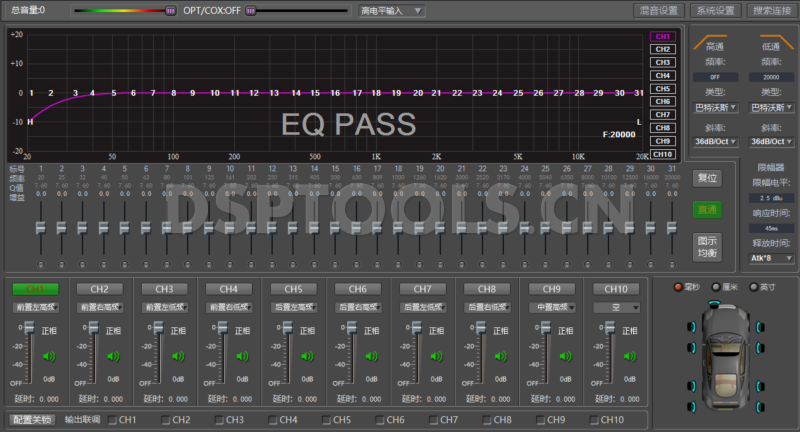The image size is (800, 432).
Task: Select CH3 in the EQ graph channel list
Action: coord(662,62)
